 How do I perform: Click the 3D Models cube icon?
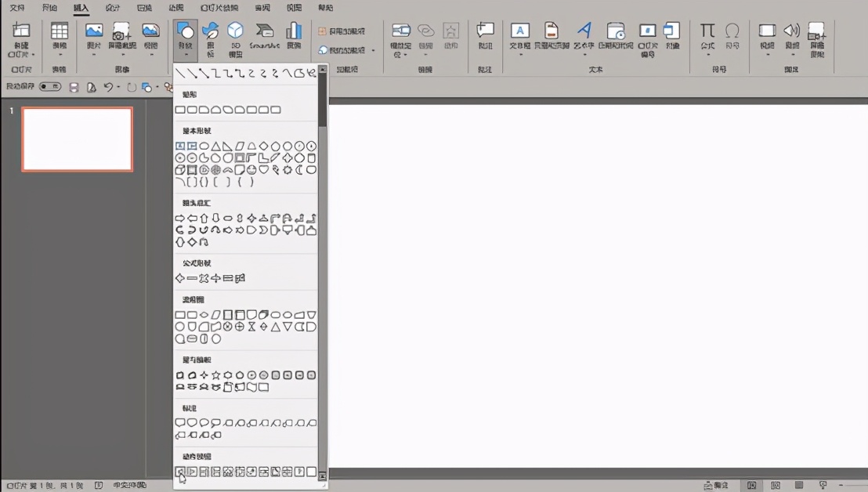pyautogui.click(x=235, y=31)
